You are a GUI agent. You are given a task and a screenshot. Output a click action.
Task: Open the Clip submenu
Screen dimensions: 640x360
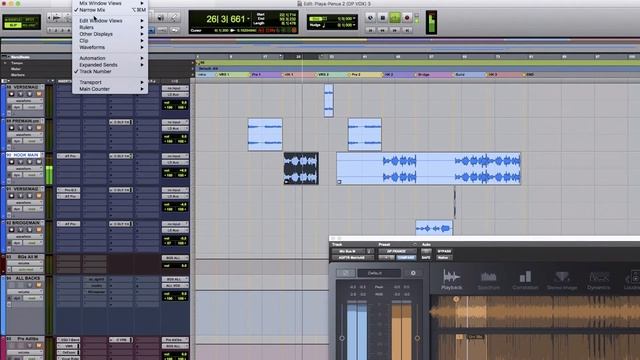pyautogui.click(x=110, y=40)
